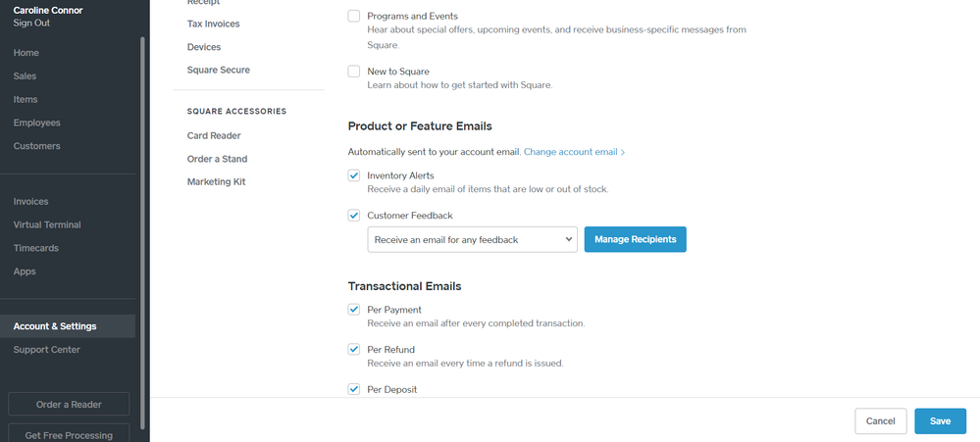Uncheck the Customer Feedback checkbox
980x442 pixels.
pyautogui.click(x=354, y=216)
